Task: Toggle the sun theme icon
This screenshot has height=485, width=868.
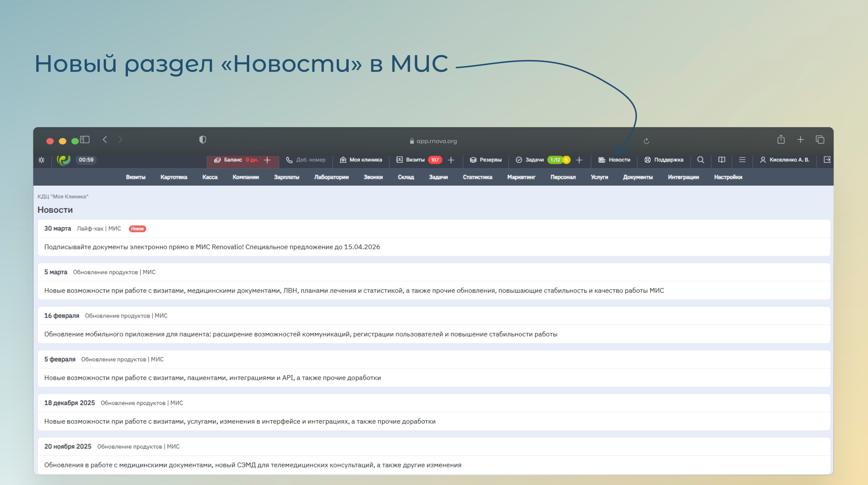Action: pyautogui.click(x=41, y=160)
